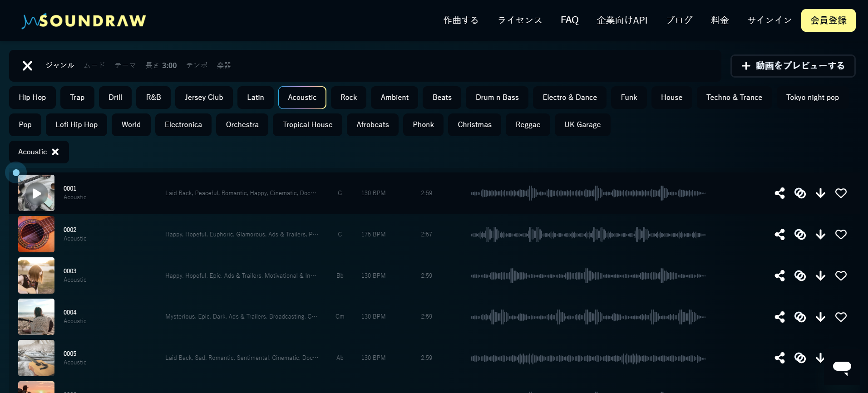This screenshot has width=868, height=393.
Task: Download track 0003 with arrow icon
Action: tap(820, 276)
